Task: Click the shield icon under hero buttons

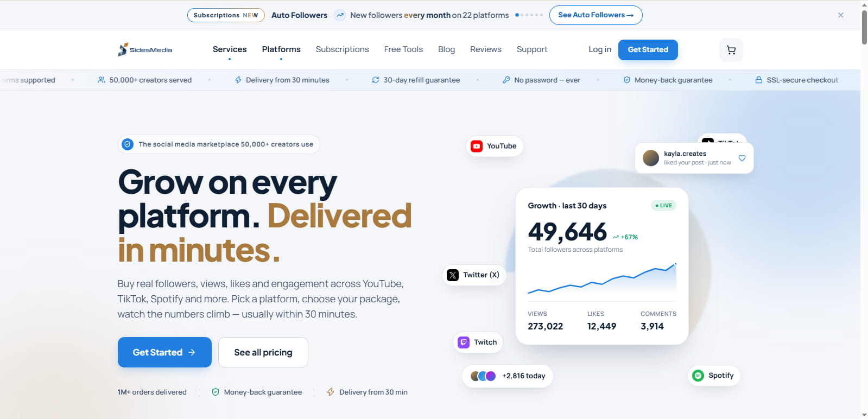Action: (216, 392)
